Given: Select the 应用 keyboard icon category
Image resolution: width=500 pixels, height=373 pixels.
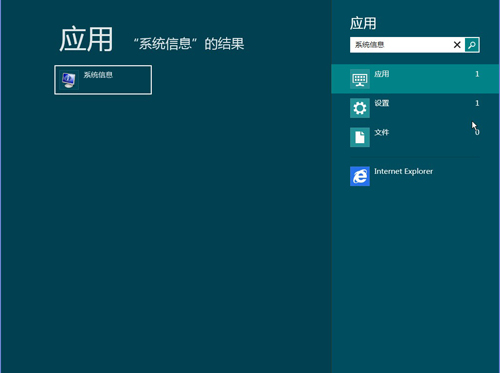Looking at the screenshot, I should (360, 79).
